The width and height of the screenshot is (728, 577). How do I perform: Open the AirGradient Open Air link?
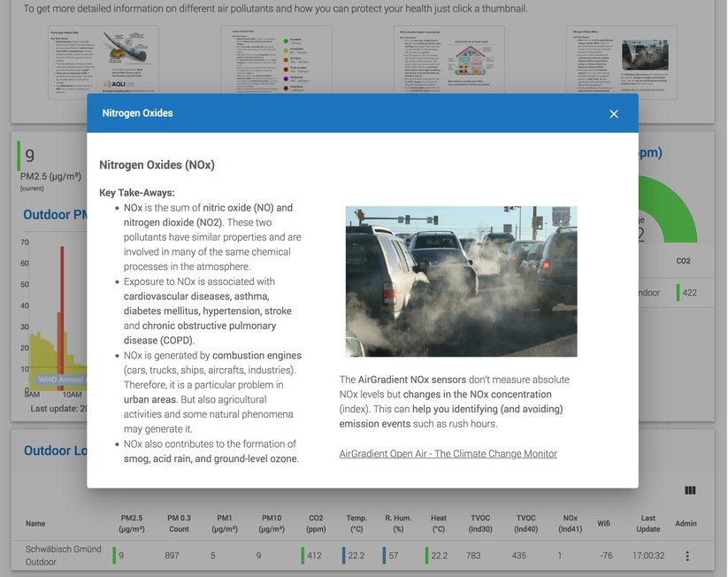coord(448,454)
